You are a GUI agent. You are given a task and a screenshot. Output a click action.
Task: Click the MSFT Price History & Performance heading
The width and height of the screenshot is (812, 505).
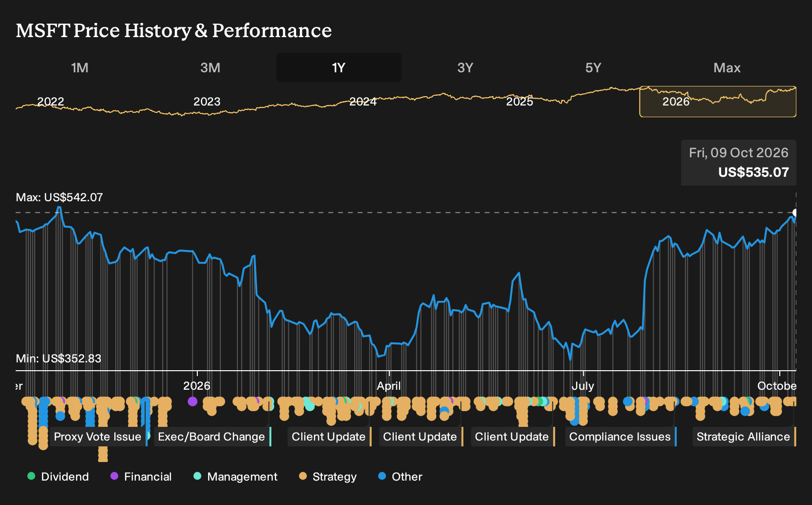[x=174, y=30]
